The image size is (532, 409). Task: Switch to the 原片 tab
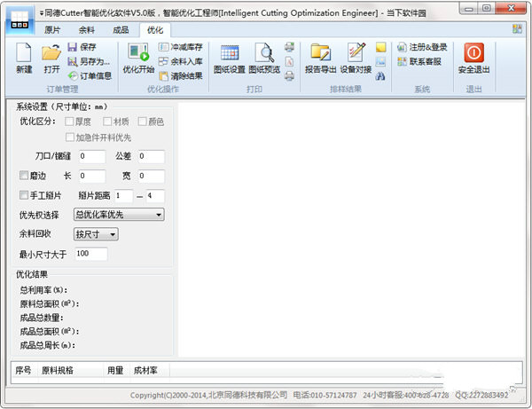tap(52, 30)
